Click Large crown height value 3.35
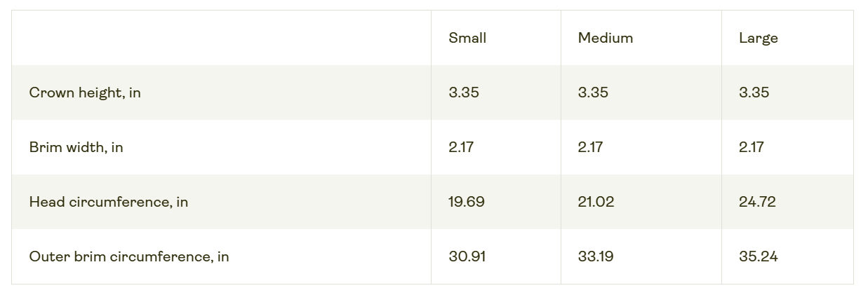Image resolution: width=868 pixels, height=295 pixels. pos(754,92)
